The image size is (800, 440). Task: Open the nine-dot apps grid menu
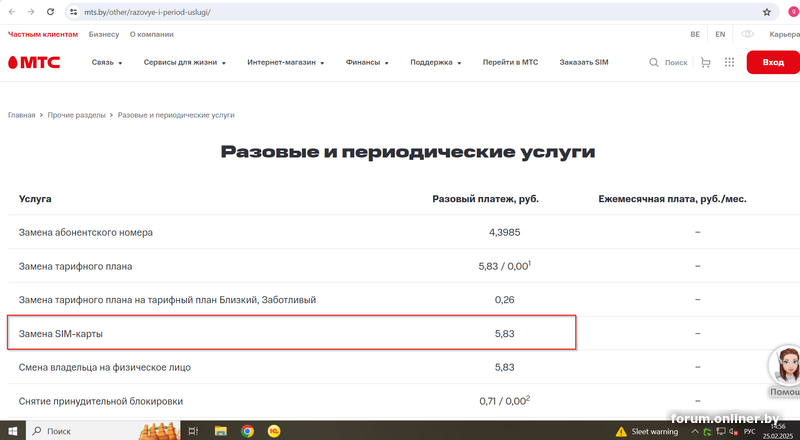point(729,62)
